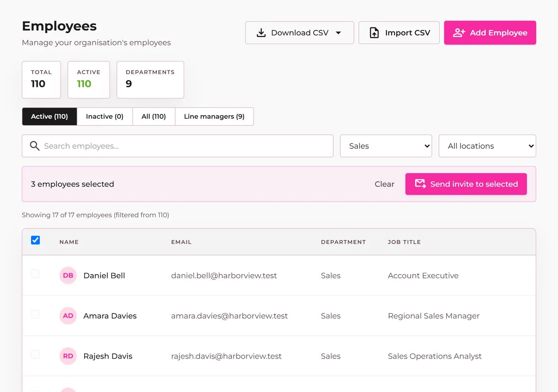Click the name Rajesh Davis
The image size is (558, 392).
tap(108, 356)
